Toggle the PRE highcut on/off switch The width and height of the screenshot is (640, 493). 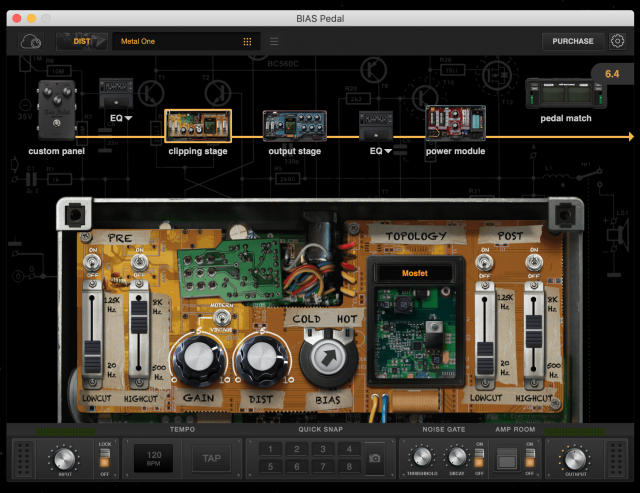coord(140,262)
